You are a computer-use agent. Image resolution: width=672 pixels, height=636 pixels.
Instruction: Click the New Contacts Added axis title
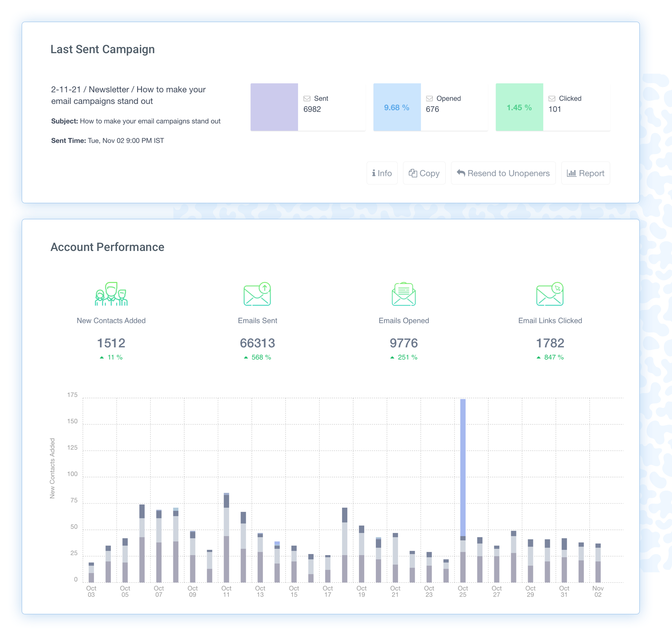(x=52, y=468)
